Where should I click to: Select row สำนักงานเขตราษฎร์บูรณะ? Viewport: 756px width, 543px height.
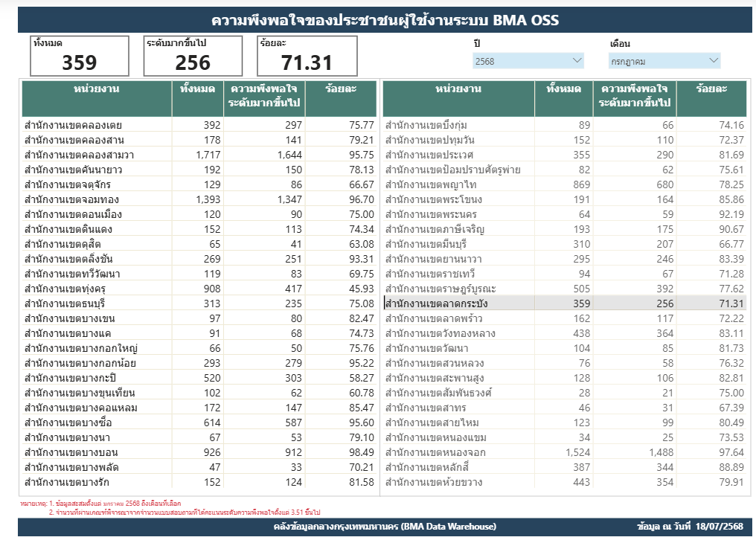(x=565, y=289)
